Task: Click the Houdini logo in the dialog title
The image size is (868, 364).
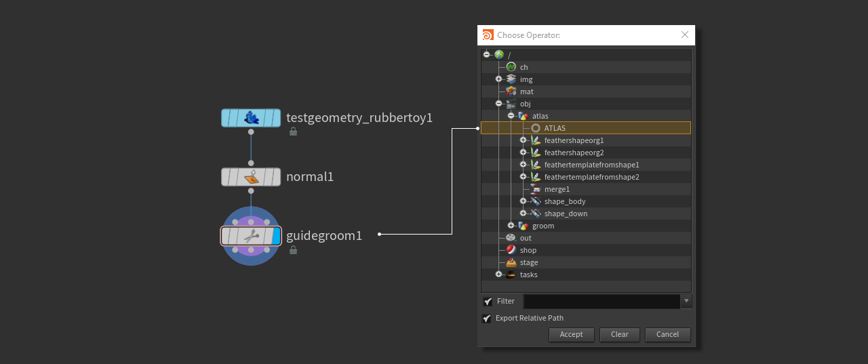Action: click(488, 35)
